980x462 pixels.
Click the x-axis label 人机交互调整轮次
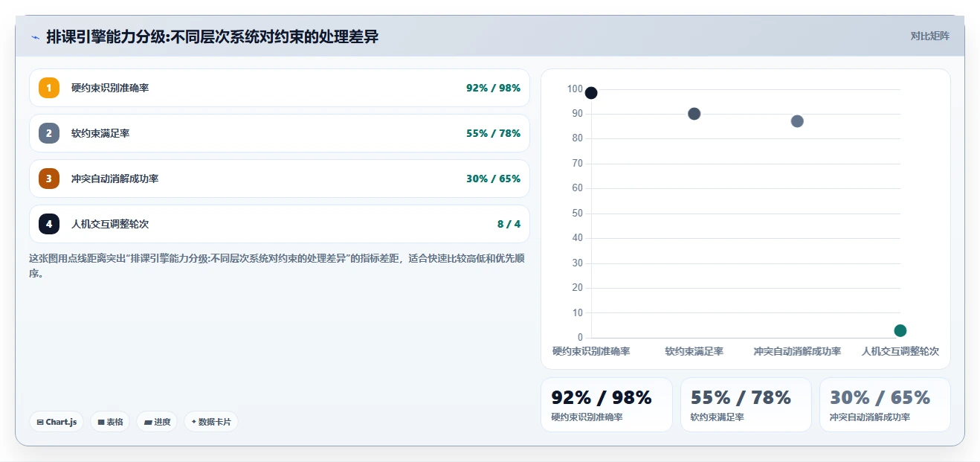tap(900, 351)
